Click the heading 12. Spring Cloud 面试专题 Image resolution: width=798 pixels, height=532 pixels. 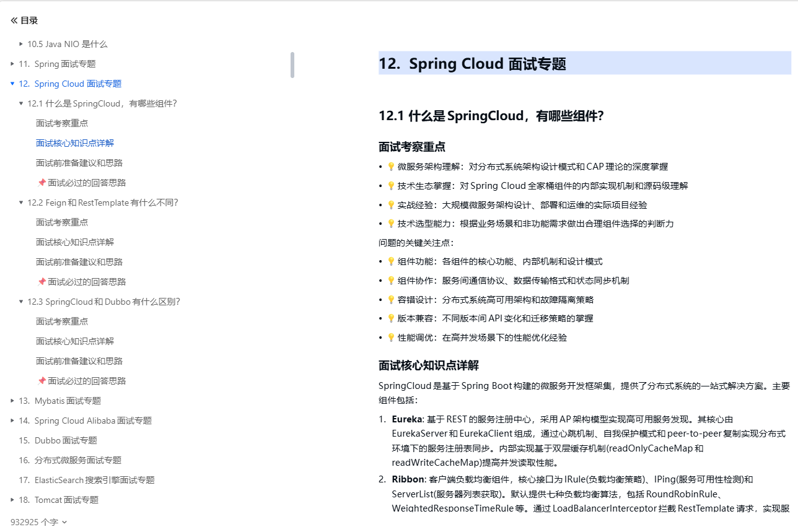pyautogui.click(x=473, y=64)
